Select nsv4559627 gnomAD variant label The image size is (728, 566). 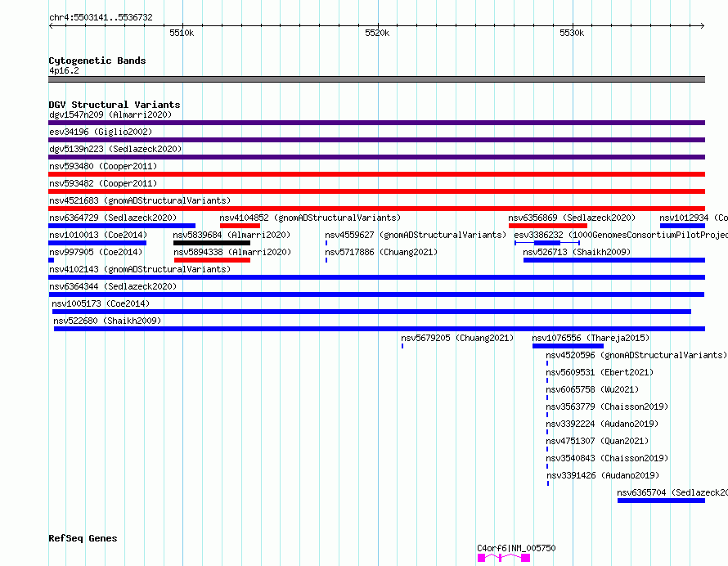tap(416, 235)
